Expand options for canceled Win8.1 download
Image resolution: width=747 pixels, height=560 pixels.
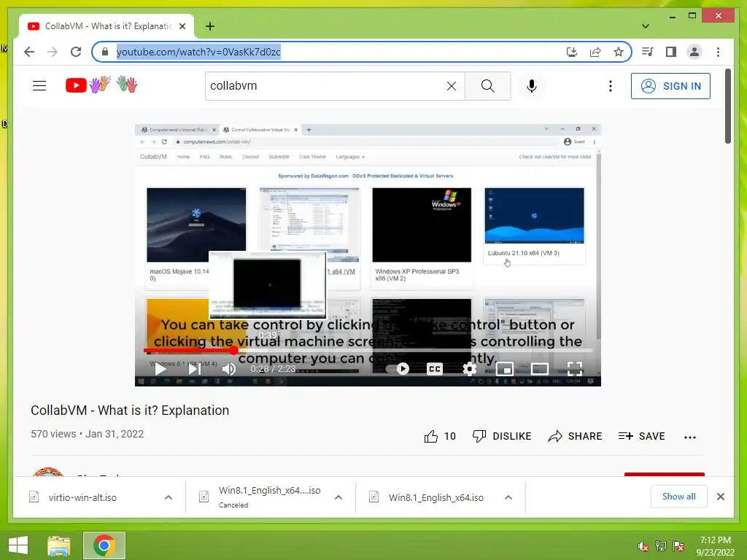tap(338, 497)
